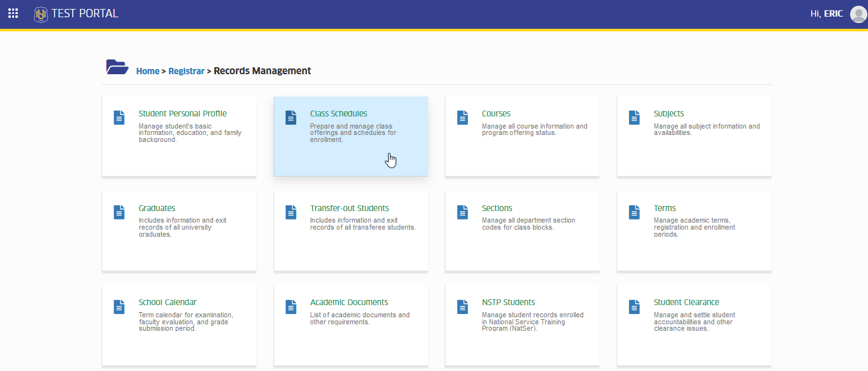
Task: Open the user avatar icon
Action: coord(858,13)
